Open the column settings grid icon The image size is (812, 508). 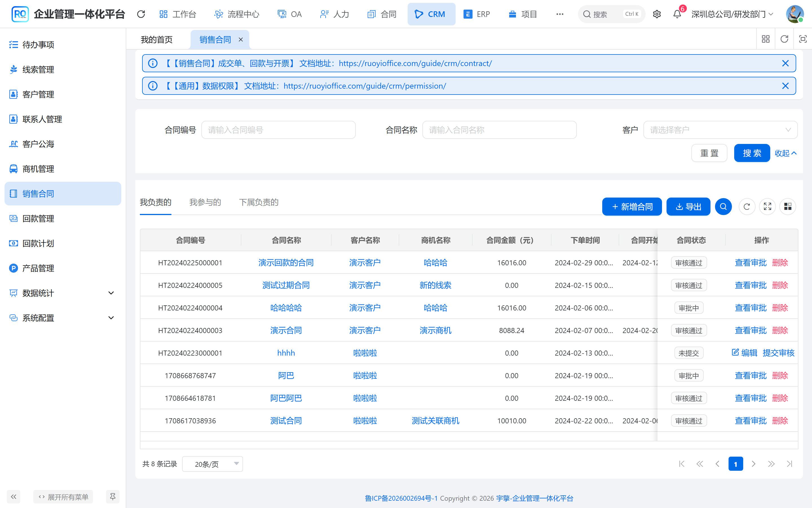point(787,206)
